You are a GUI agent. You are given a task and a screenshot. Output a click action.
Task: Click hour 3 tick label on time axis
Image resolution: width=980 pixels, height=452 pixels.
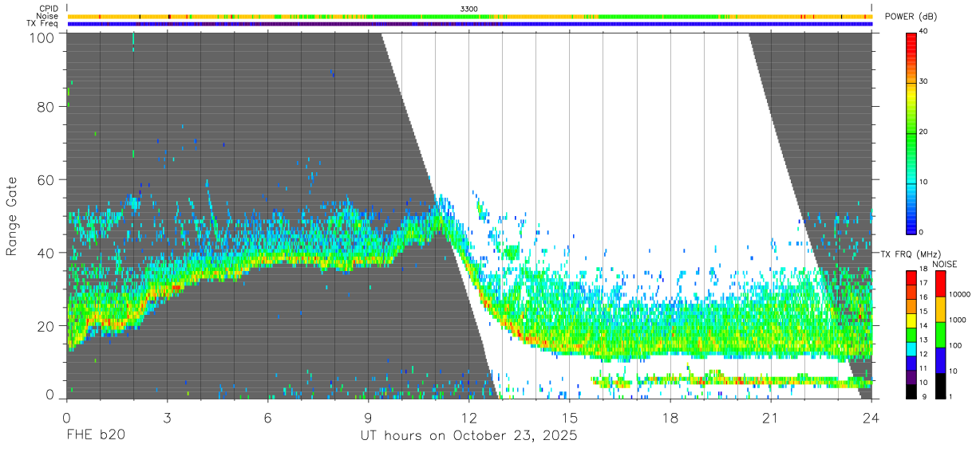(167, 417)
